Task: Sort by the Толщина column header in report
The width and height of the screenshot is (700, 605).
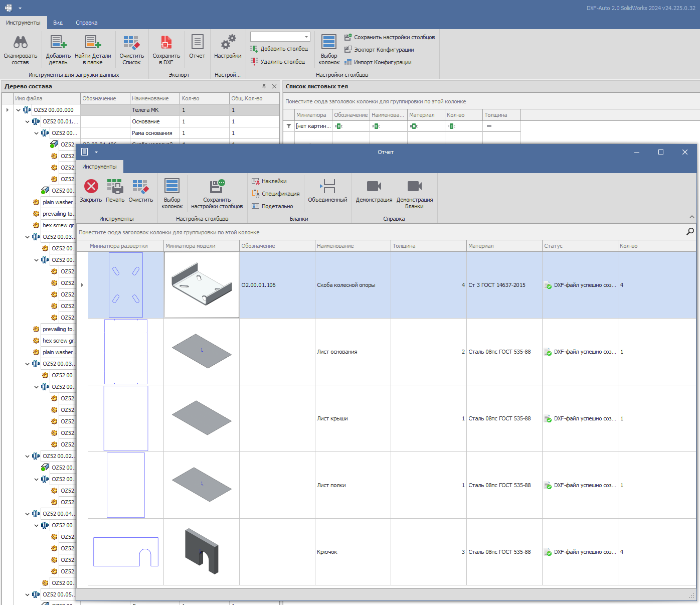Action: pos(428,246)
